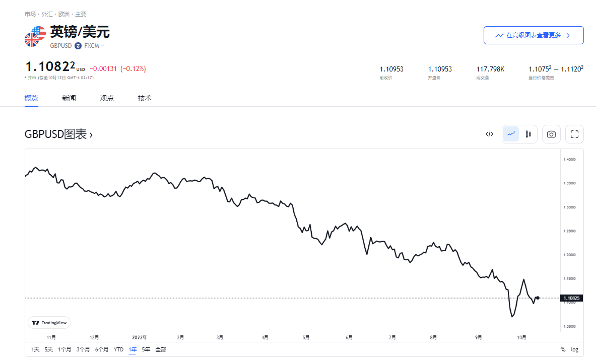Image resolution: width=596 pixels, height=364 pixels.
Task: Click the 在高级图表查看更多 button
Action: 534,35
